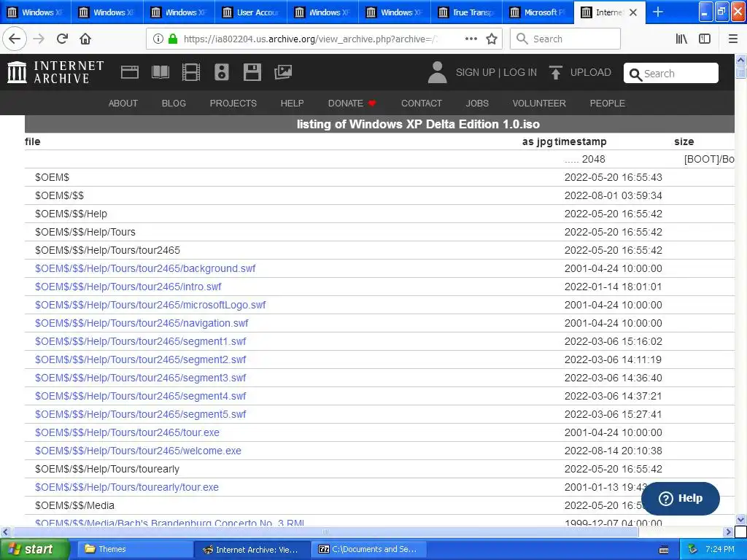Click the browser forward arrow
Viewport: 747px width, 560px height.
point(39,39)
